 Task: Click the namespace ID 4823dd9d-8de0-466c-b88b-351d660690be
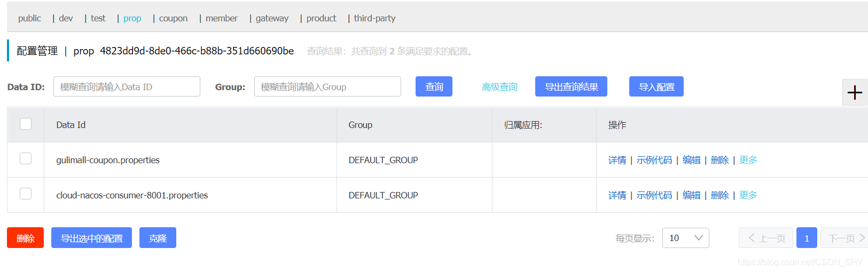point(197,51)
